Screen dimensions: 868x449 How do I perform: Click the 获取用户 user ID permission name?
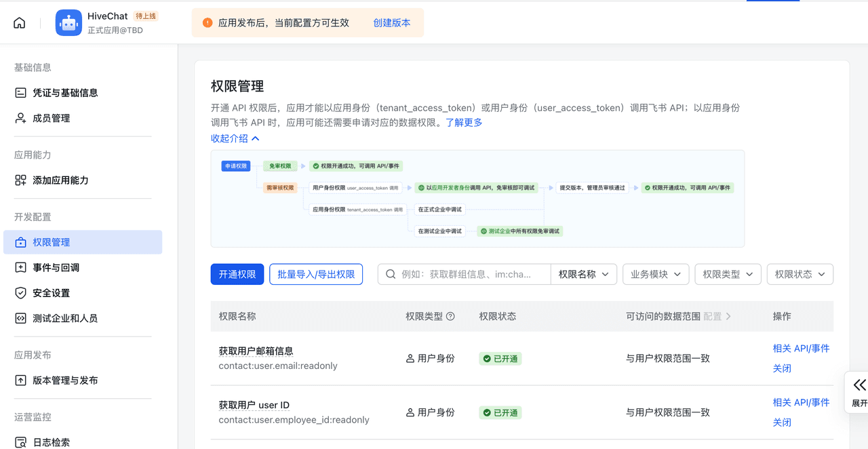(x=254, y=405)
